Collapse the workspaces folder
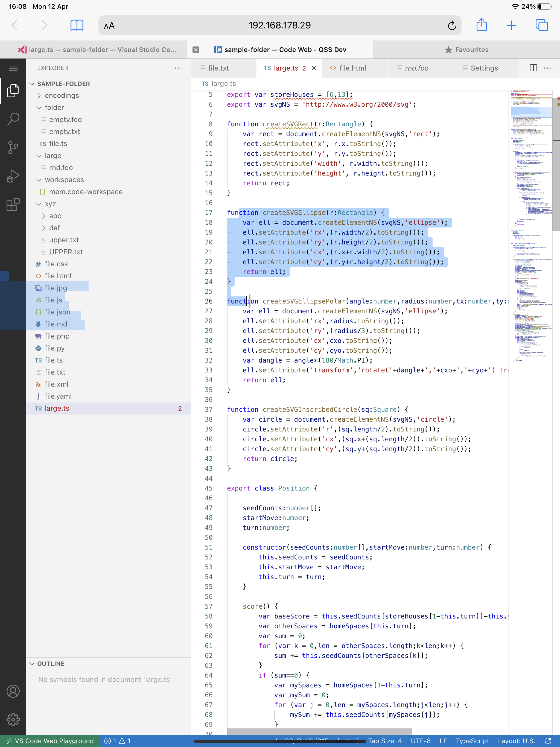 pyautogui.click(x=64, y=180)
